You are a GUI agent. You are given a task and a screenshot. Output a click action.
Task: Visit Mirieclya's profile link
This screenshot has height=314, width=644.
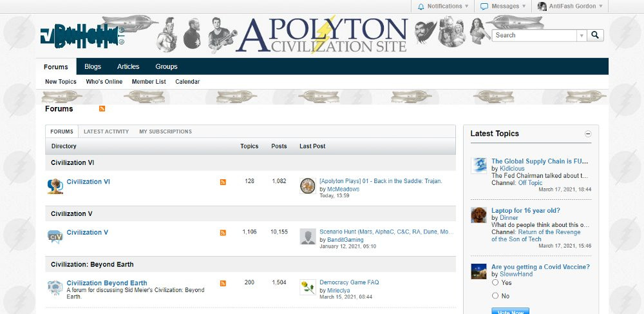click(339, 290)
